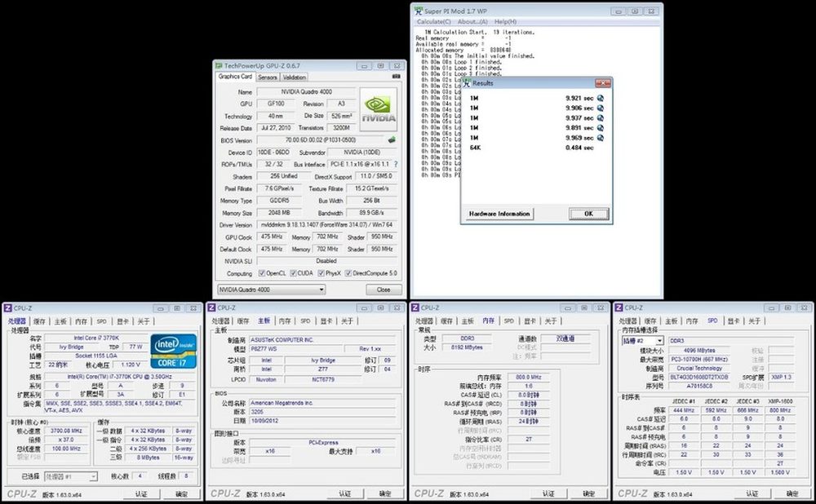The height and width of the screenshot is (504, 816).
Task: Open the About...(A) menu in Super PI
Action: (x=472, y=22)
